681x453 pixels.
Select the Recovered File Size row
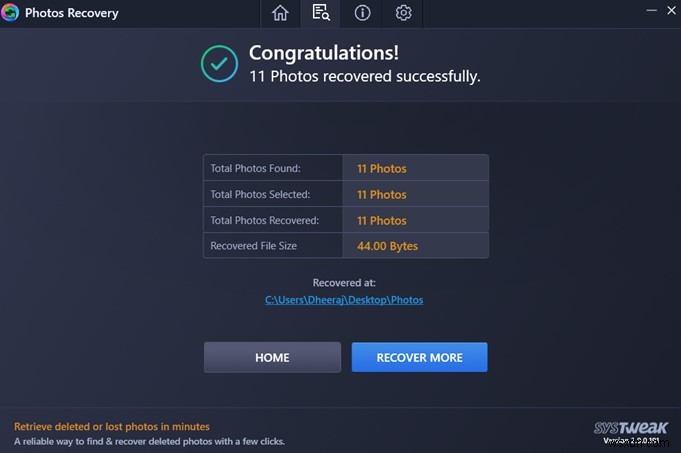point(345,246)
